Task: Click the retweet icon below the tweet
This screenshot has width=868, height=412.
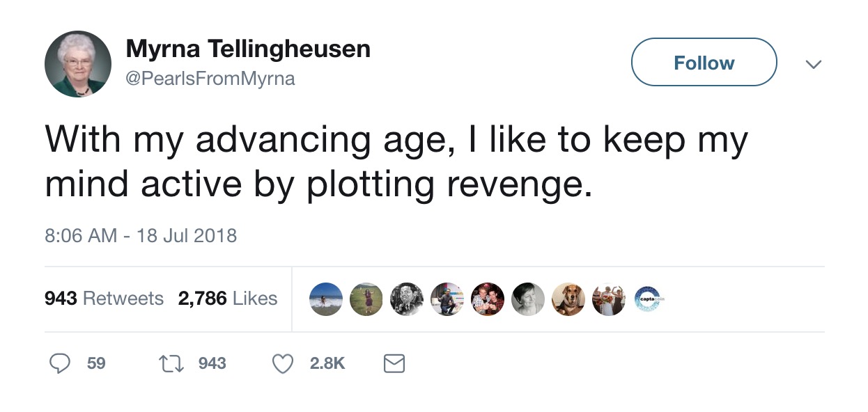Action: (x=171, y=363)
